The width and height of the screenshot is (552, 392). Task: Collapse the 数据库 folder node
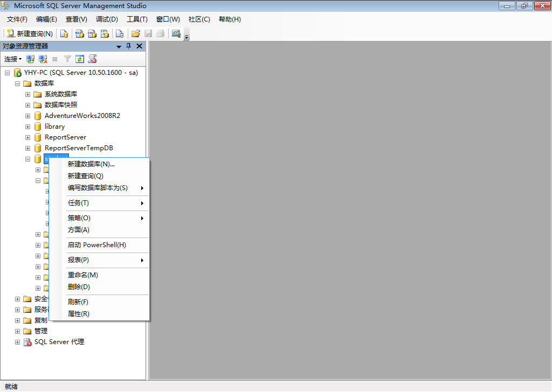tap(17, 83)
